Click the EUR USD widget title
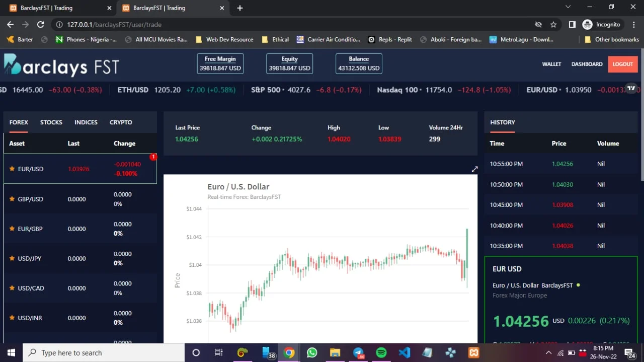The image size is (644, 362). click(x=507, y=269)
